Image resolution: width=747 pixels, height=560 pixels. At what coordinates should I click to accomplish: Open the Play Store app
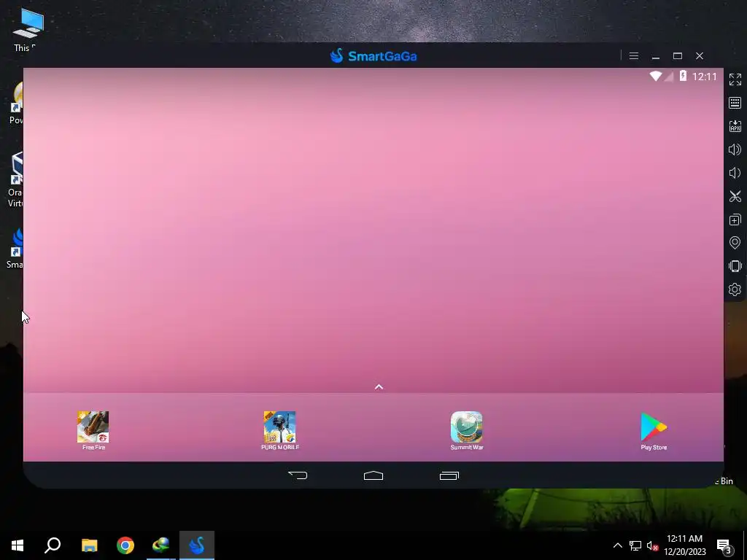(x=654, y=430)
